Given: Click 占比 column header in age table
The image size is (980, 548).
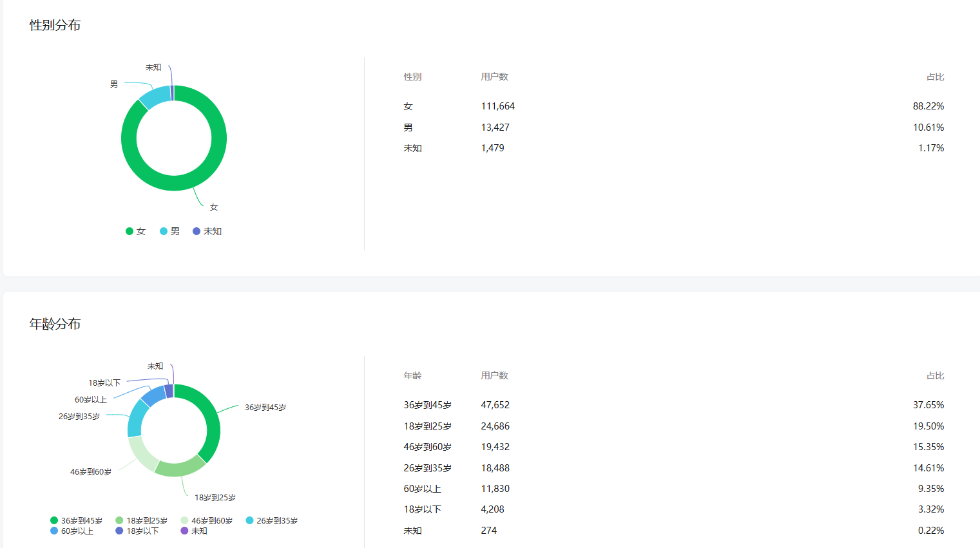Looking at the screenshot, I should (x=935, y=375).
